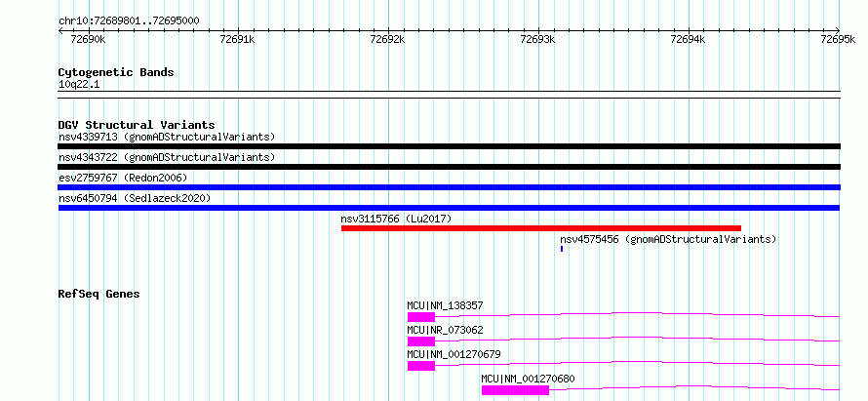The height and width of the screenshot is (401, 868).
Task: Open nsv4575456 (gnomADStructuralVariants) label
Action: click(668, 239)
